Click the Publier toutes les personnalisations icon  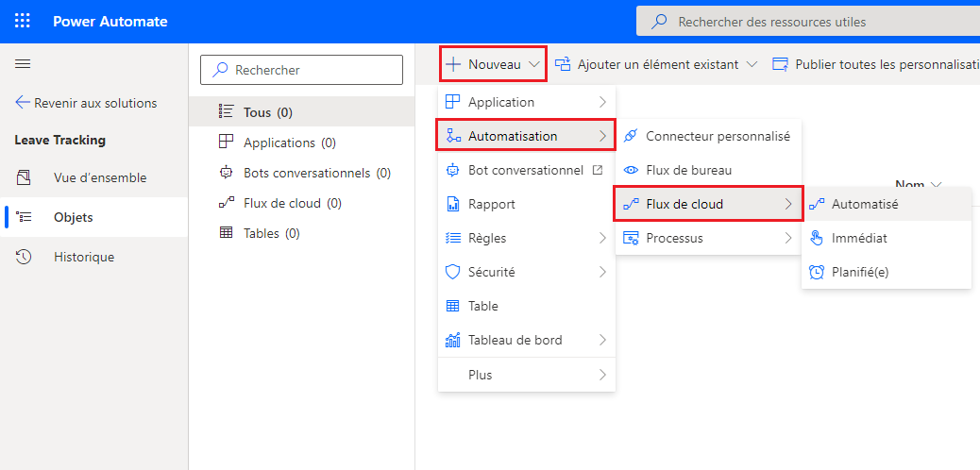click(780, 64)
